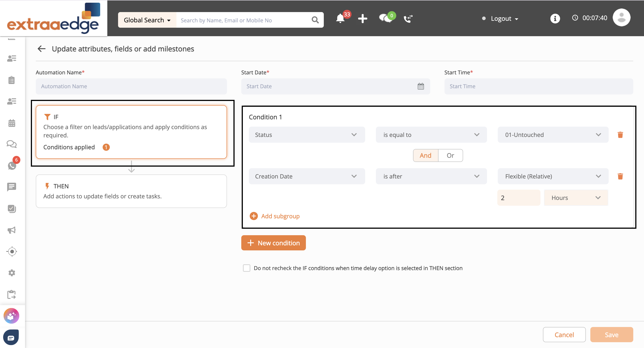Screen dimensions: 644x348
Task: Select the THEN actions step
Action: click(131, 191)
